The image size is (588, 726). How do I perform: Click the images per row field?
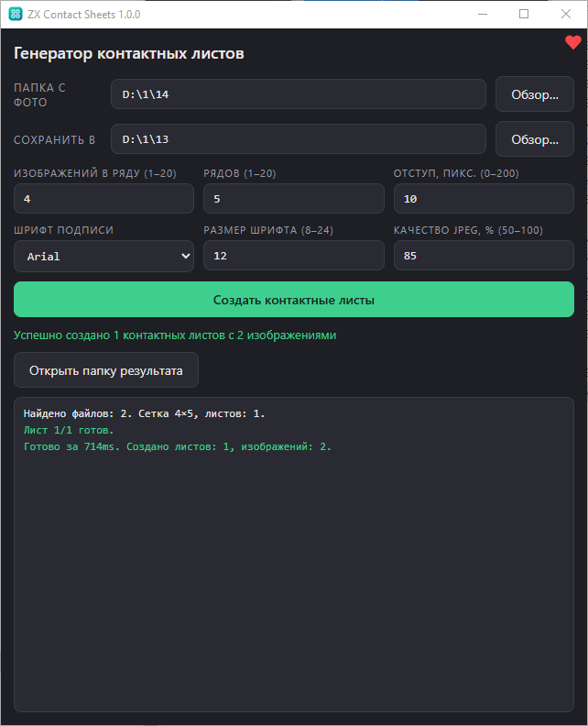pyautogui.click(x=104, y=199)
